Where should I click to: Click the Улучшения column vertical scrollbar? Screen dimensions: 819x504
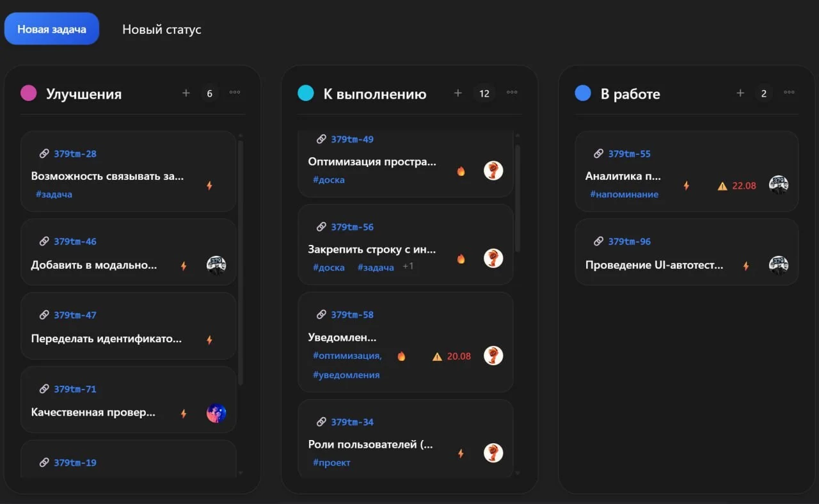pyautogui.click(x=241, y=263)
